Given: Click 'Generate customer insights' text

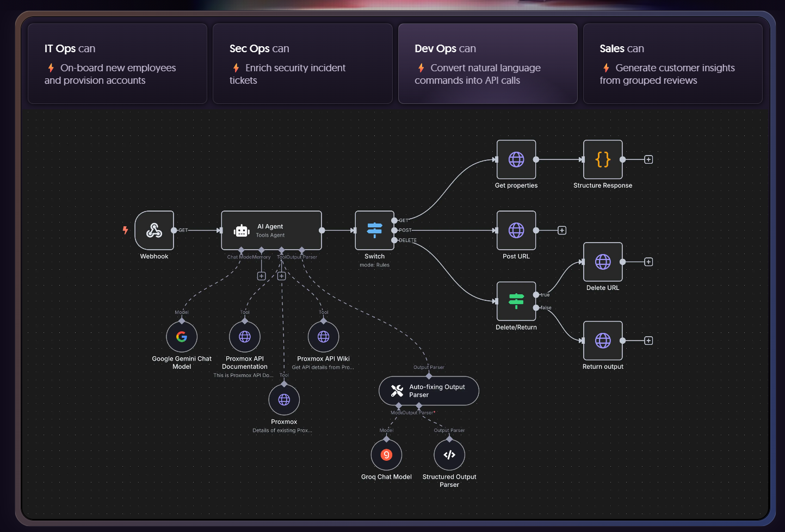Looking at the screenshot, I should (675, 68).
